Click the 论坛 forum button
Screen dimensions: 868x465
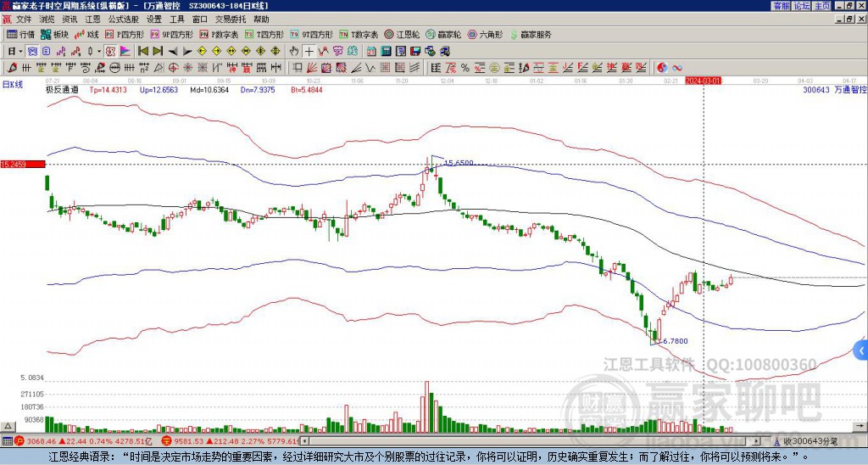(802, 6)
